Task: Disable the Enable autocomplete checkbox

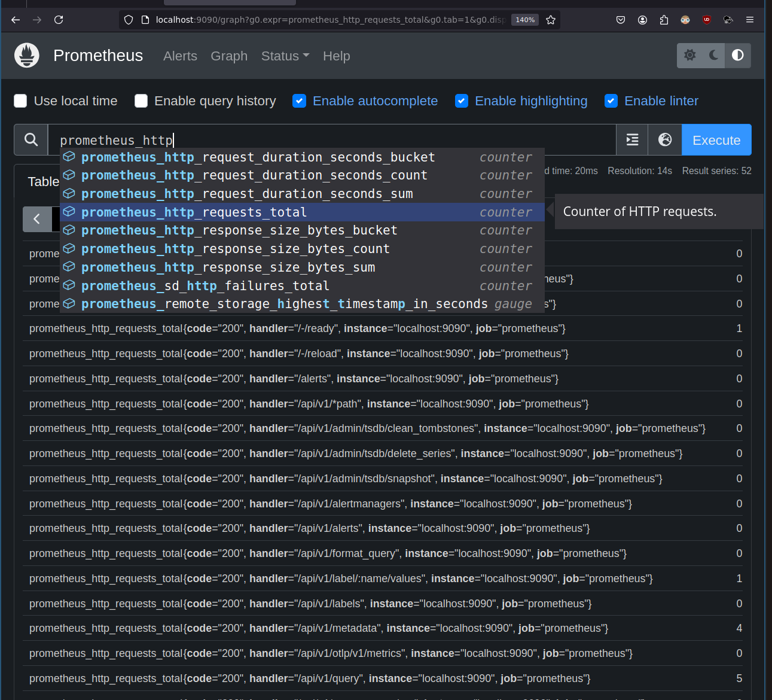Action: pyautogui.click(x=299, y=101)
